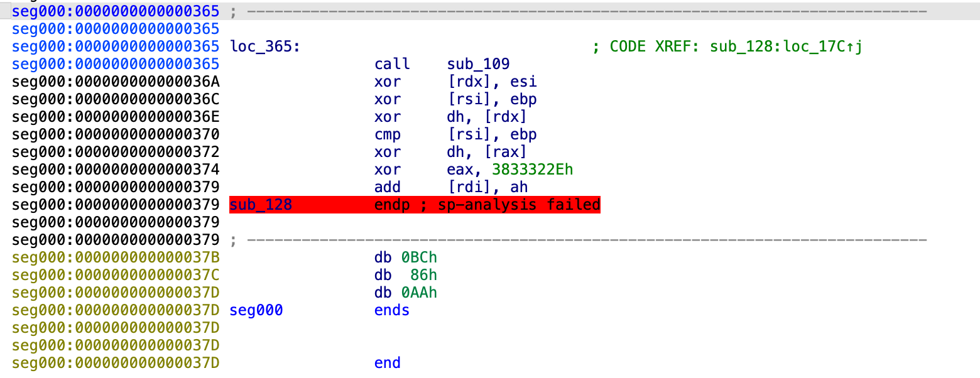Click the sub_128 name in the red line
This screenshot has width=980, height=378.
point(261,205)
